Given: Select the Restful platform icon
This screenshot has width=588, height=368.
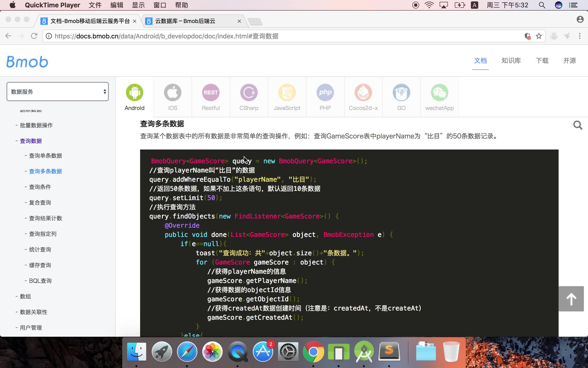Looking at the screenshot, I should 211,92.
